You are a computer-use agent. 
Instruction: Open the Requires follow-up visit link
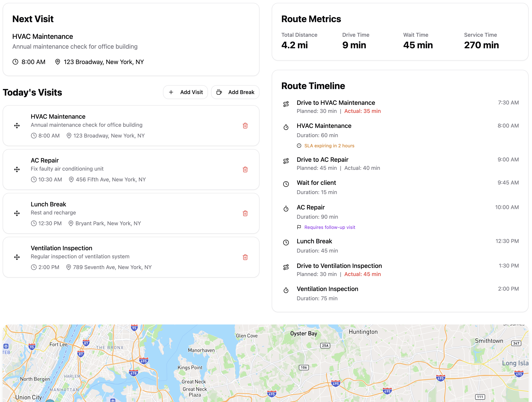pos(329,227)
